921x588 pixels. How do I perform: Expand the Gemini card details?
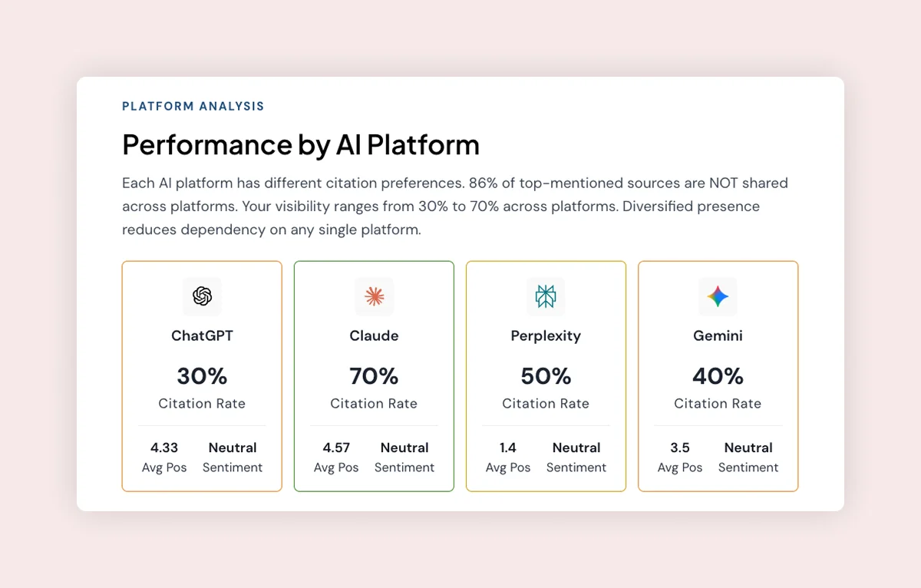718,375
